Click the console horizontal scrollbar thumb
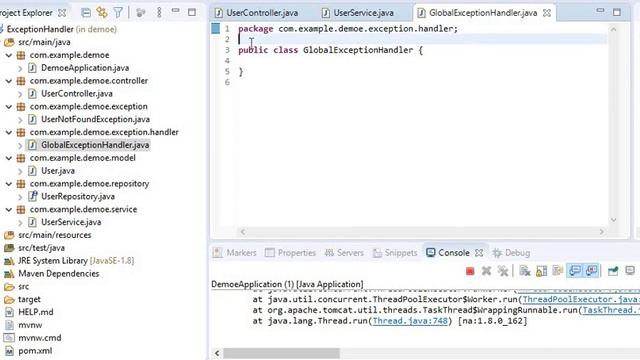This screenshot has height=360, width=640. coord(281,353)
